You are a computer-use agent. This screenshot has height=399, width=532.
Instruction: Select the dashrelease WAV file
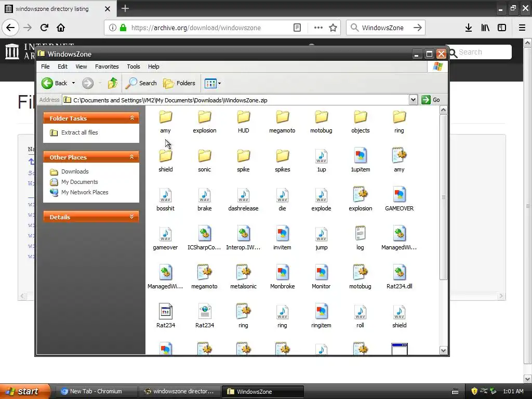[243, 199]
